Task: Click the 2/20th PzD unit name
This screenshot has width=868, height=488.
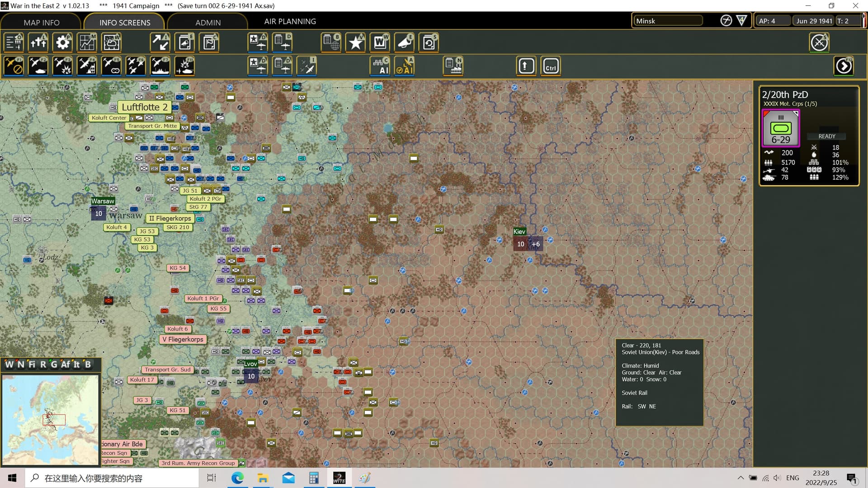Action: click(785, 94)
